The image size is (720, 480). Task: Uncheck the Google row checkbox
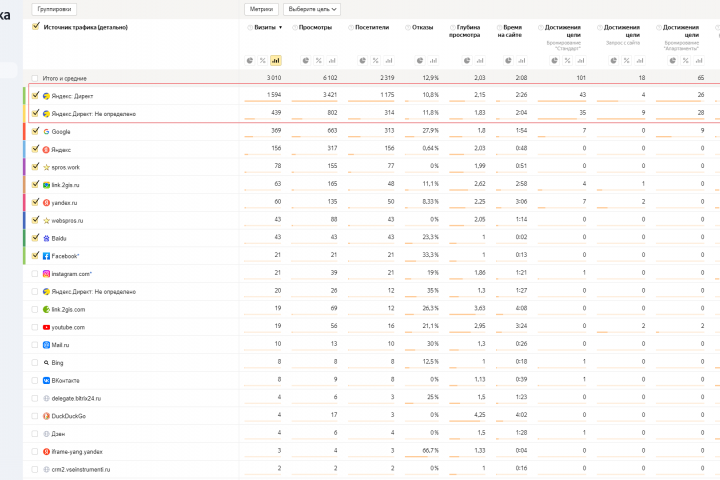35,131
